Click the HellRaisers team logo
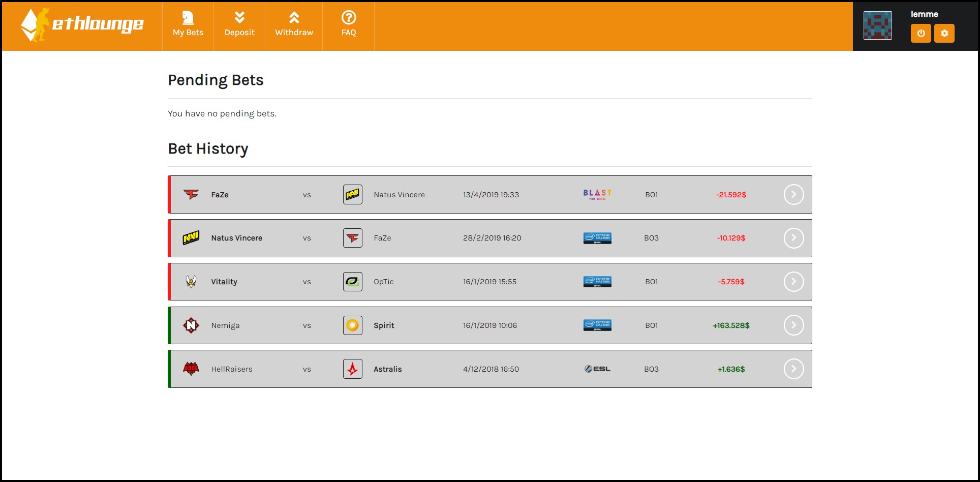 click(191, 369)
